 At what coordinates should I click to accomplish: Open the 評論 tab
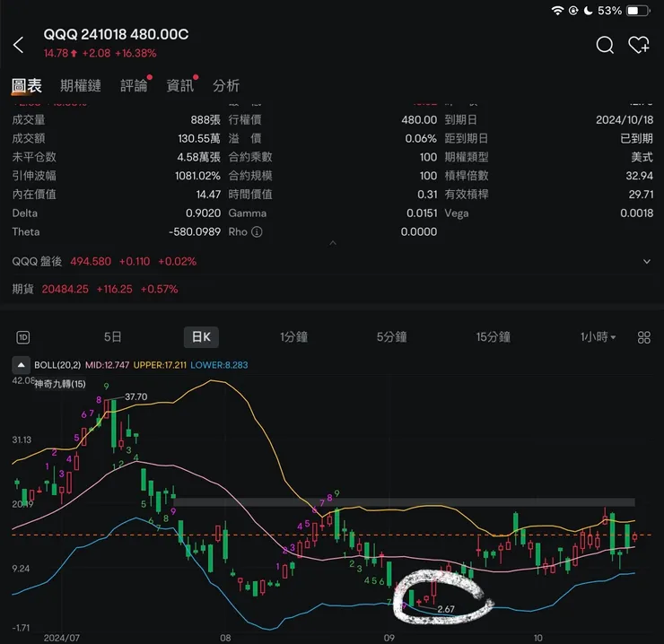pyautogui.click(x=134, y=85)
